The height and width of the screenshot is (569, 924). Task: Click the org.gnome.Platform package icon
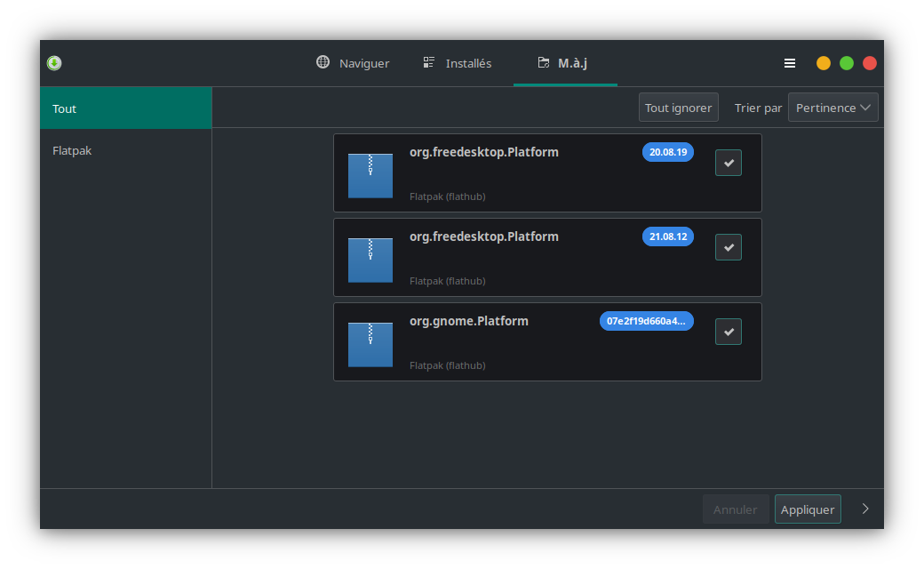[370, 344]
